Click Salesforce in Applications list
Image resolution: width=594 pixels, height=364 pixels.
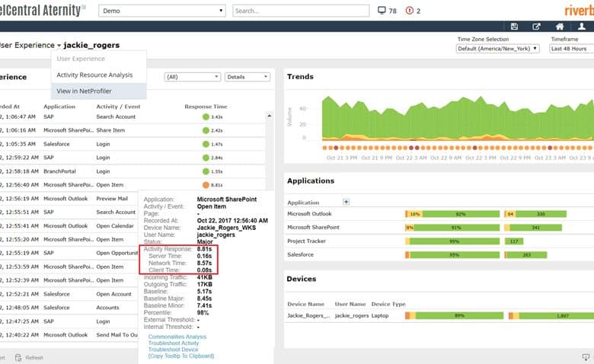pyautogui.click(x=300, y=254)
